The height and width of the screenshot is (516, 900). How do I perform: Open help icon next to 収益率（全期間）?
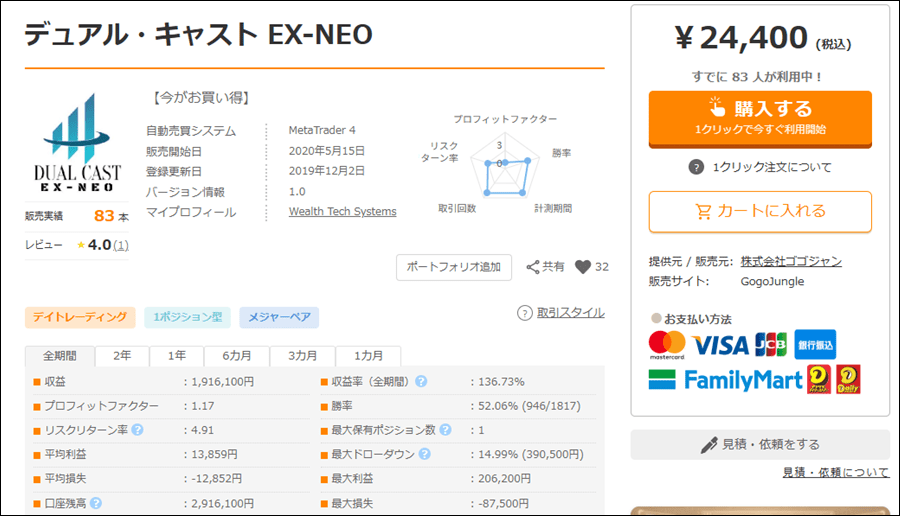pyautogui.click(x=421, y=382)
